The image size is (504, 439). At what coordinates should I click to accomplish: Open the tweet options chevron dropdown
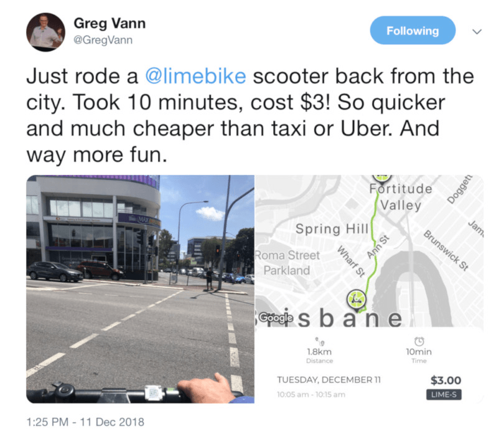[477, 32]
